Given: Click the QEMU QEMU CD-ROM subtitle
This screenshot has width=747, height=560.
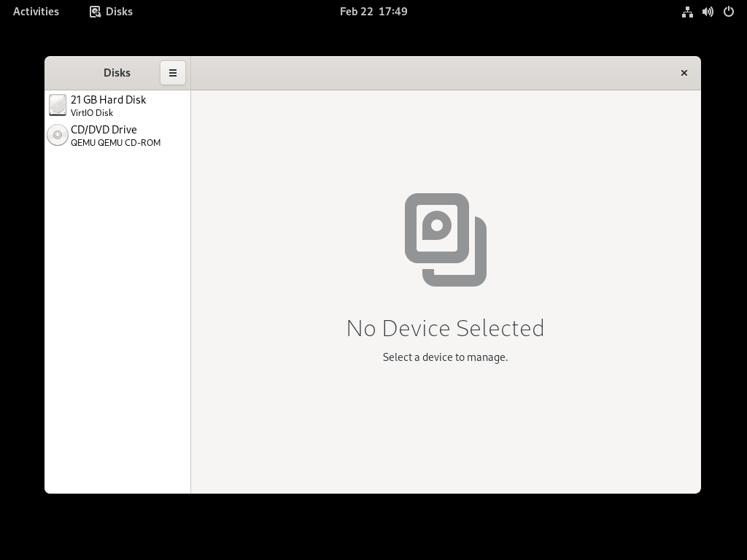Looking at the screenshot, I should 116,143.
